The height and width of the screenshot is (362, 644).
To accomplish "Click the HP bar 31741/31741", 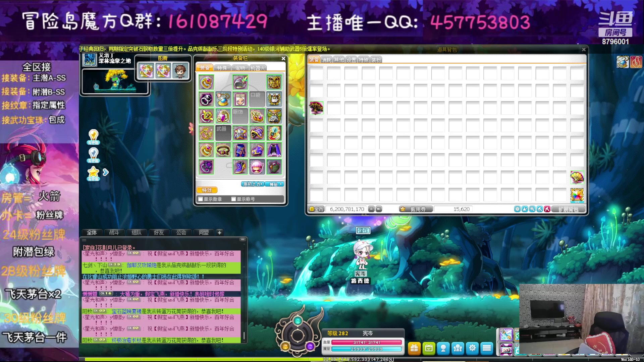I will 367,342.
